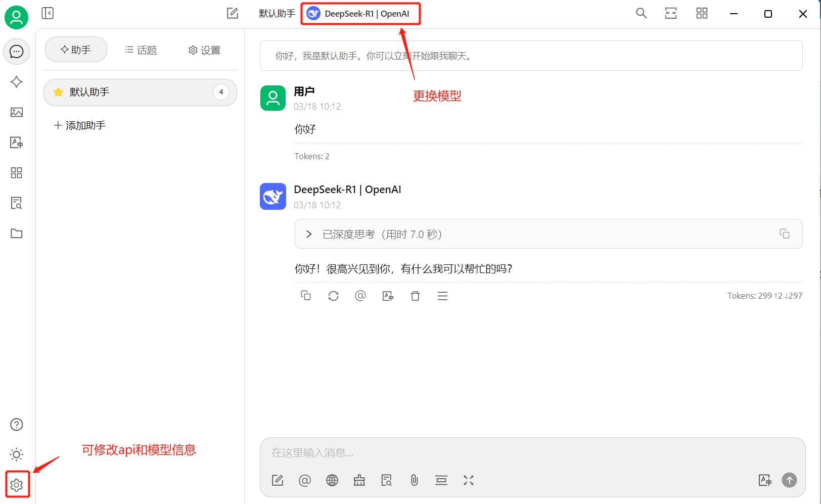Select the 默认助手 assistant entry

tap(131, 92)
